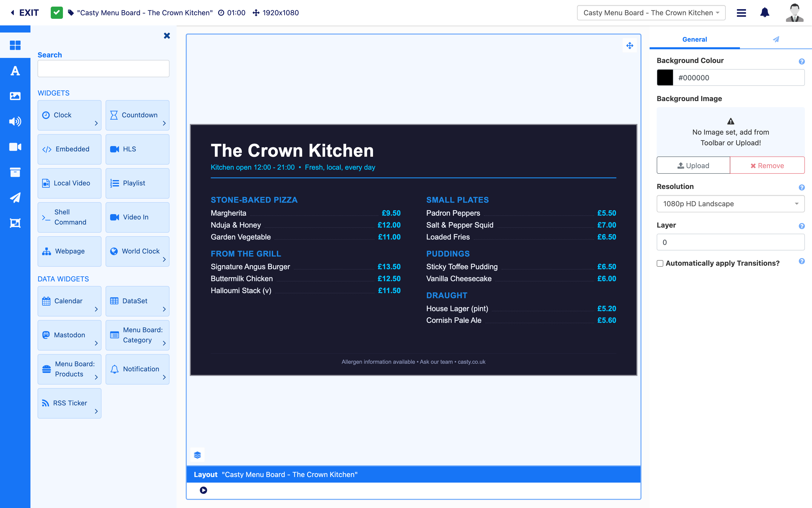Screen dimensions: 812x508
Task: Open the Global Elements text icon
Action: [15, 71]
